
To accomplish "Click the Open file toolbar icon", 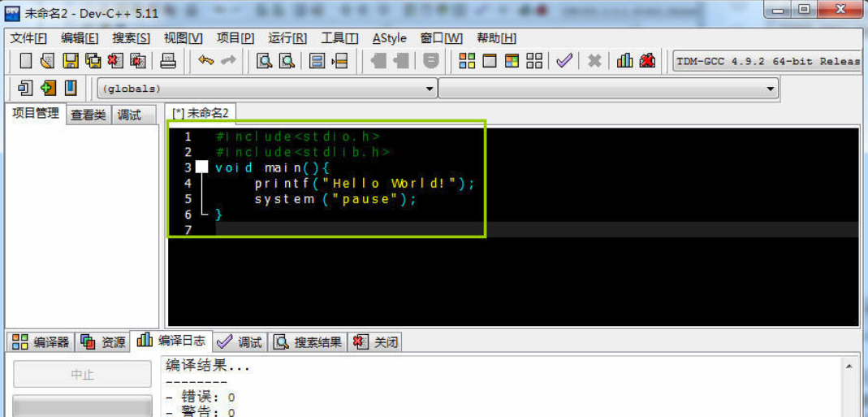I will point(48,60).
